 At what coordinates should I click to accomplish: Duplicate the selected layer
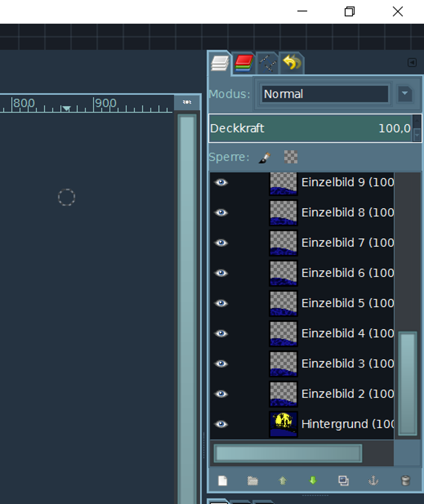(x=343, y=481)
